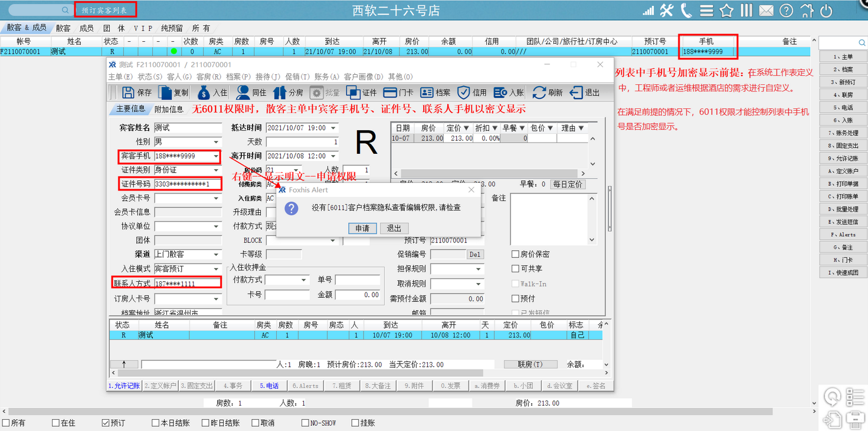Open the 证件类别 ID type dropdown

216,170
